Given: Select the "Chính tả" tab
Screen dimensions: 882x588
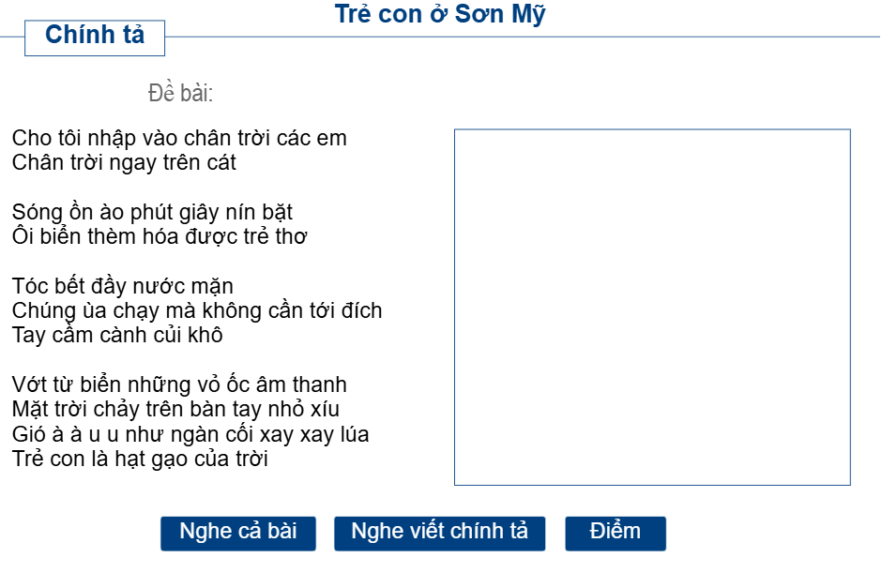Looking at the screenshot, I should (94, 37).
